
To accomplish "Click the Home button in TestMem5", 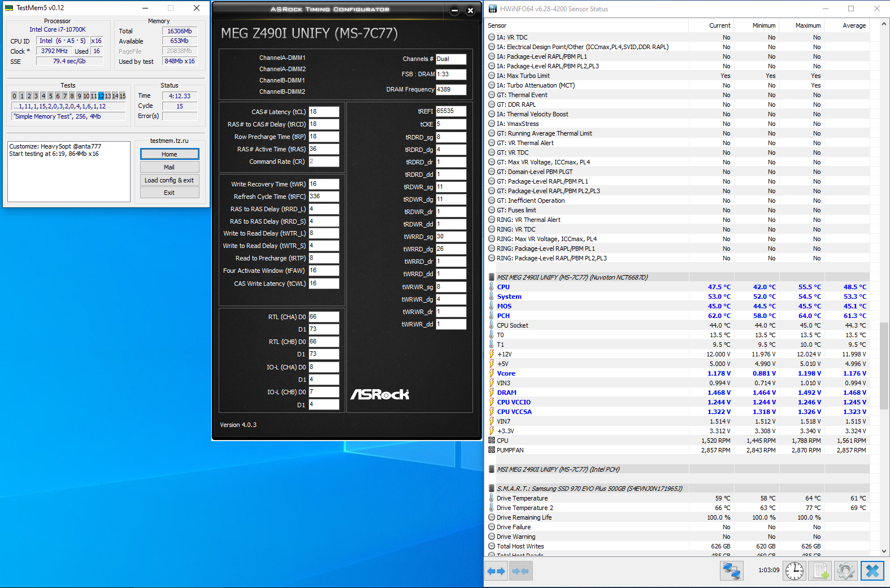I will coord(170,154).
